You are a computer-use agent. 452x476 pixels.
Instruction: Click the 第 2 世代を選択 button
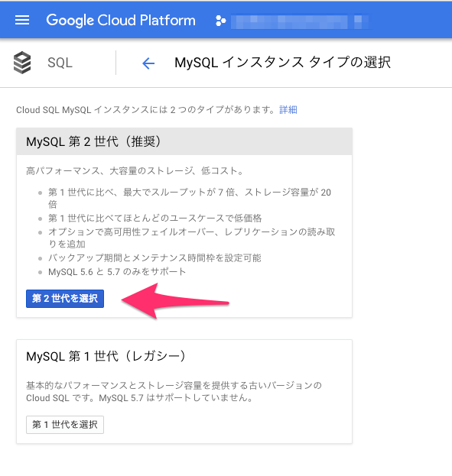click(65, 299)
